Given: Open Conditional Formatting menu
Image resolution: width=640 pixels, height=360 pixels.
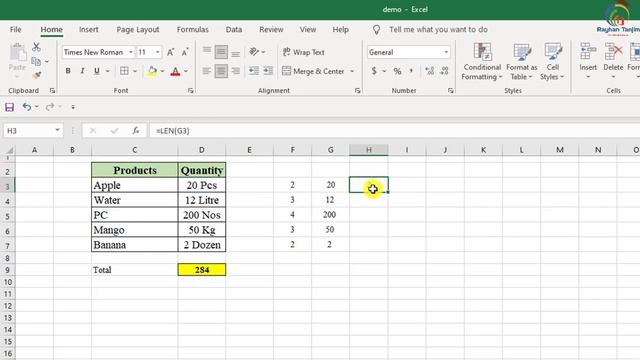Looking at the screenshot, I should (482, 62).
